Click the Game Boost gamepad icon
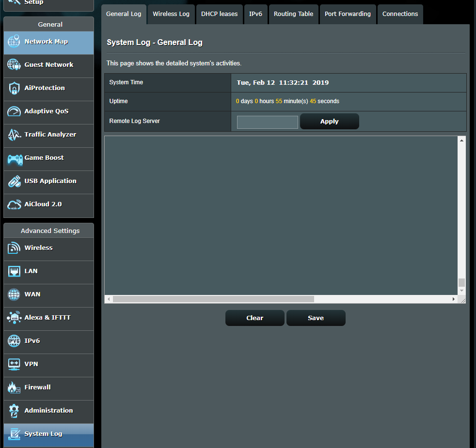476x448 pixels. point(14,158)
